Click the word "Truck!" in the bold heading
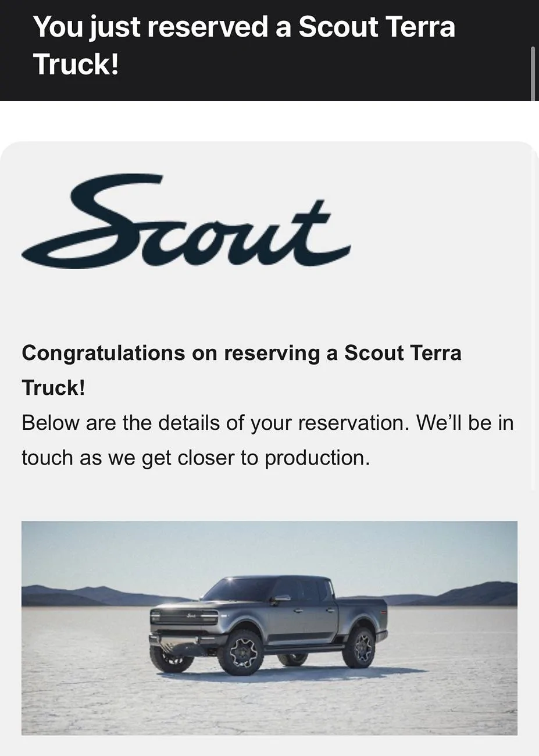Screen dimensions: 539x756 coord(53,388)
